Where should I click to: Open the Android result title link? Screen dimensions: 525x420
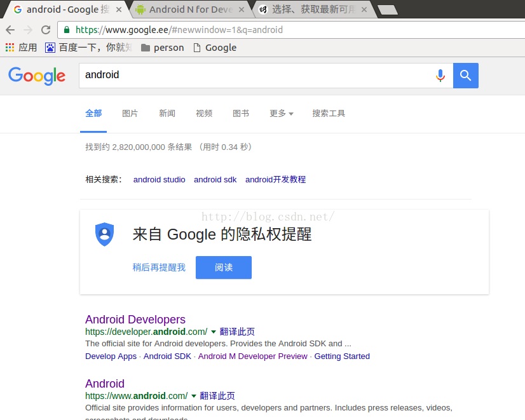(x=105, y=384)
